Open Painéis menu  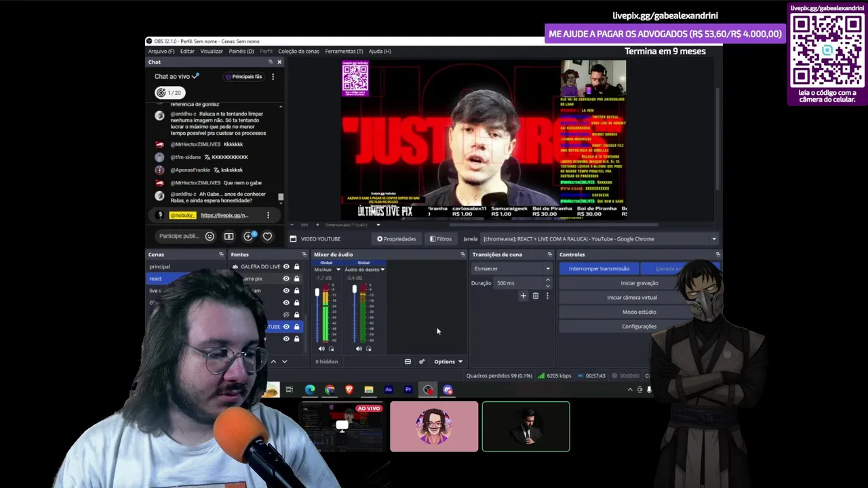(241, 51)
